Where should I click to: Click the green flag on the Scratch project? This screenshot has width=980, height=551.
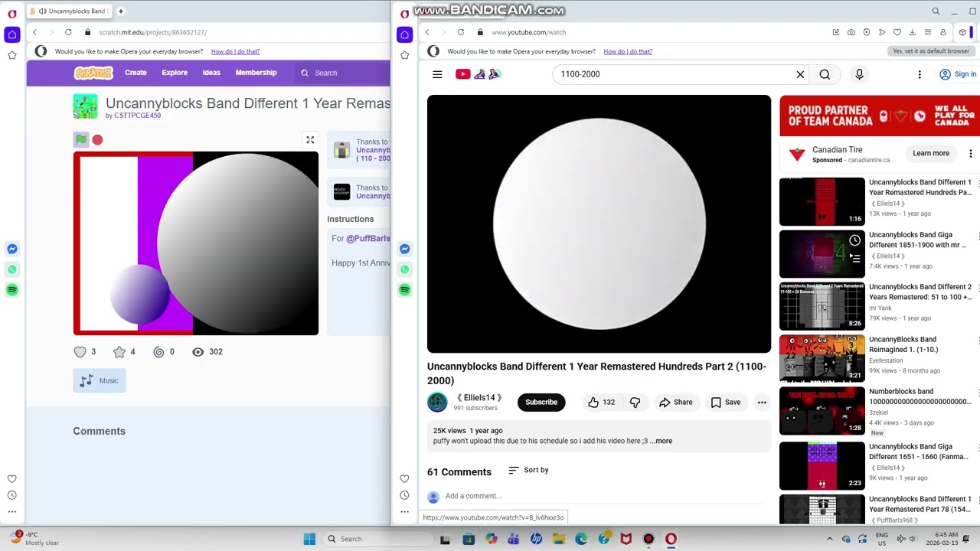[81, 139]
